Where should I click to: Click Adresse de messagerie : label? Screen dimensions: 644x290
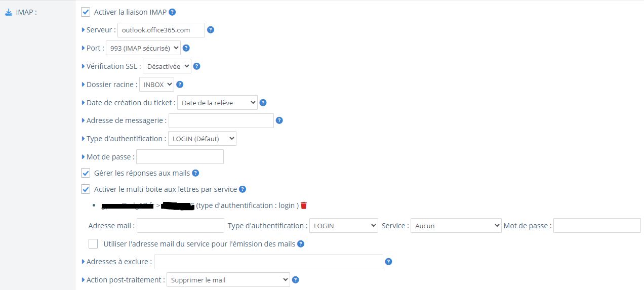click(127, 120)
